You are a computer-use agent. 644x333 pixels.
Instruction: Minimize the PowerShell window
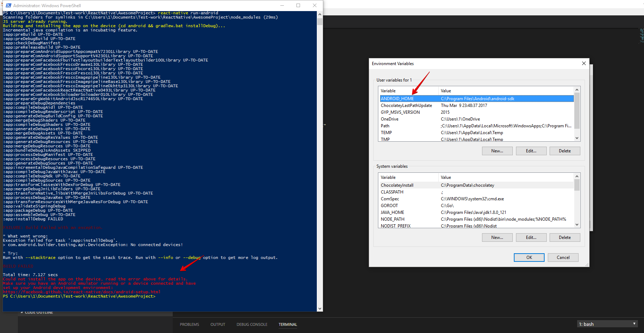282,5
